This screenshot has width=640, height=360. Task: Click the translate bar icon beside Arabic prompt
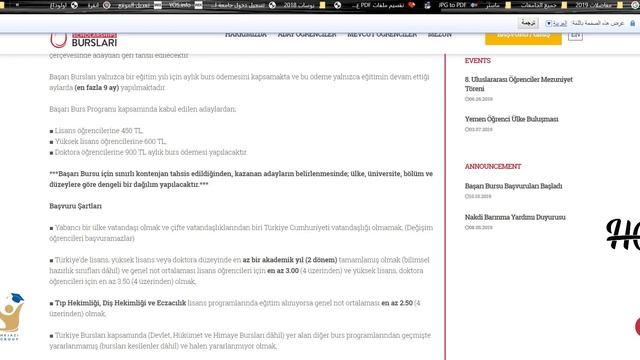(x=633, y=23)
